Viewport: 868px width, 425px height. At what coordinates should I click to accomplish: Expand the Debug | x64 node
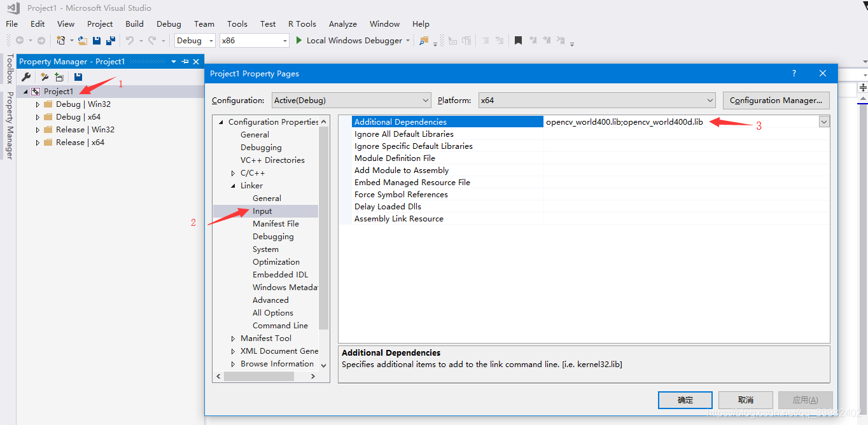pyautogui.click(x=38, y=117)
